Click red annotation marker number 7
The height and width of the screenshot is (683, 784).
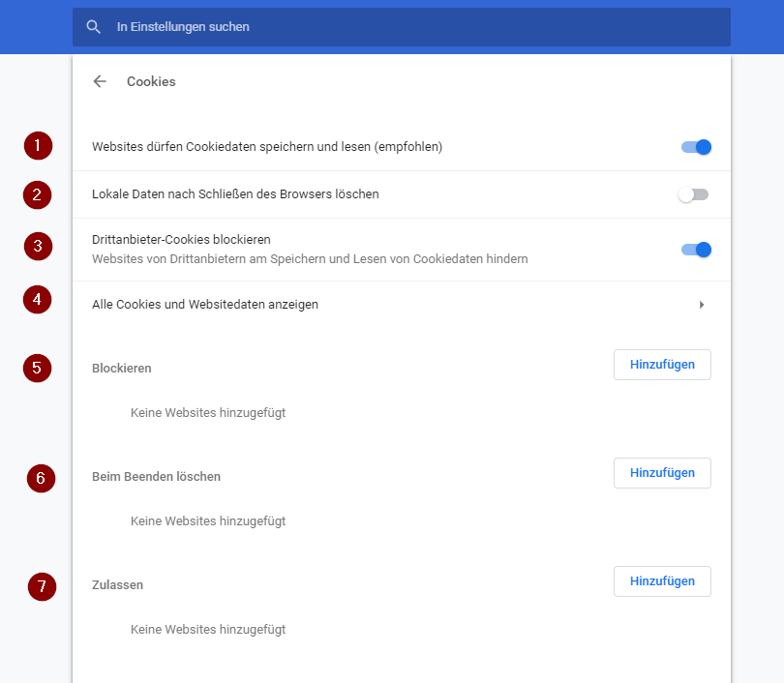click(x=42, y=586)
